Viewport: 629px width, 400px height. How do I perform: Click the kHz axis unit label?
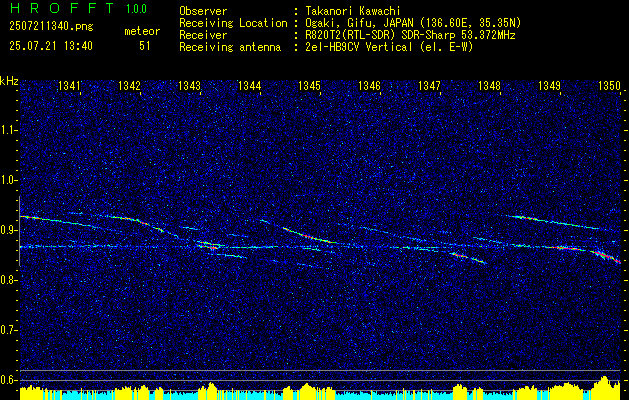point(9,81)
